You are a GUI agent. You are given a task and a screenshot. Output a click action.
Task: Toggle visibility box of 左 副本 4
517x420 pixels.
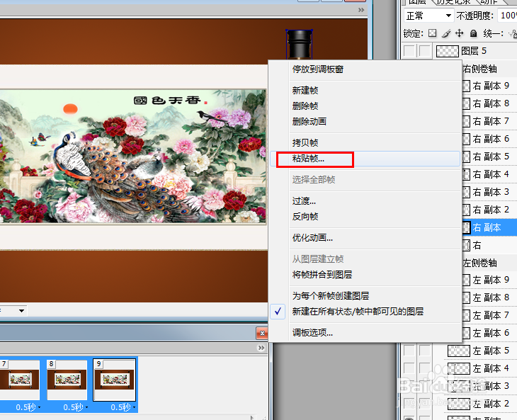[409, 368]
